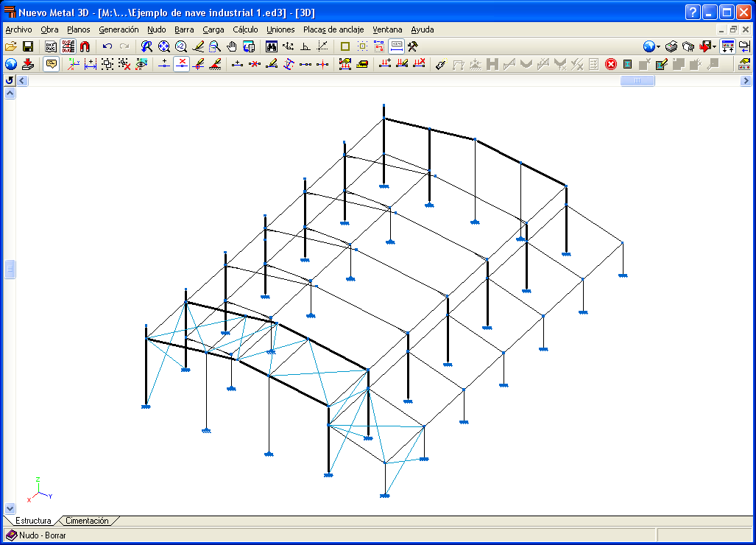Open the Cálculo menu

(245, 29)
